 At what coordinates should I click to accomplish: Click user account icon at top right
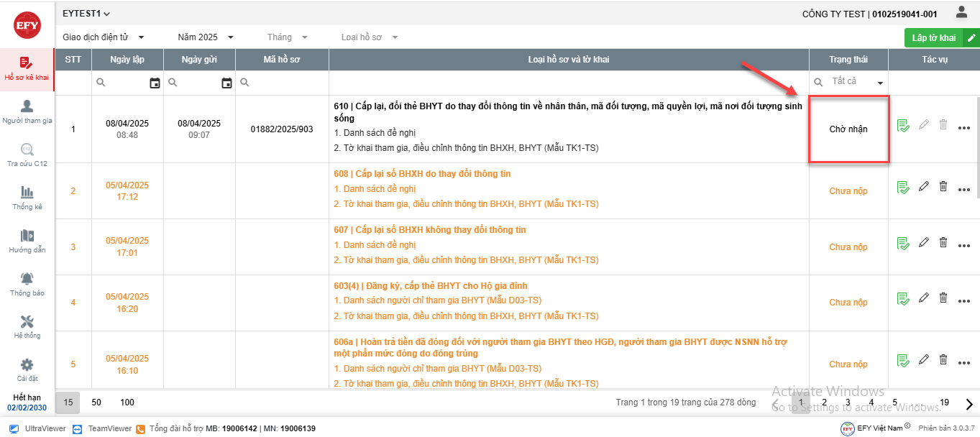click(961, 12)
